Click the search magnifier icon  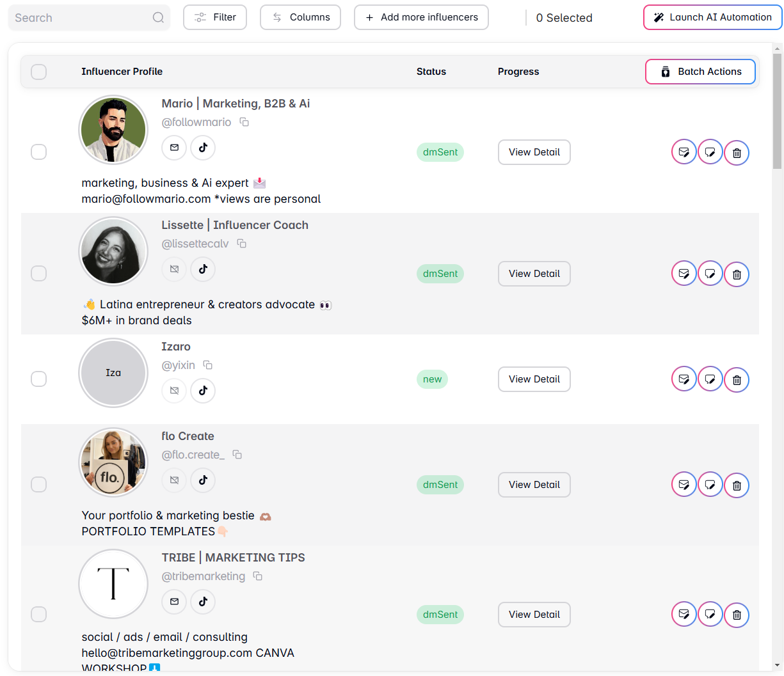click(x=158, y=18)
